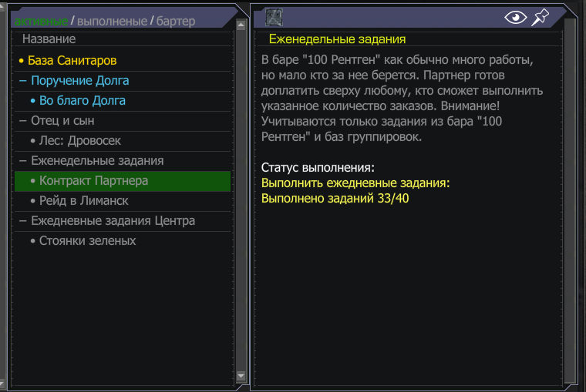Viewport: 586px width, 392px height.
Task: Click the Название column header
Action: click(49, 39)
